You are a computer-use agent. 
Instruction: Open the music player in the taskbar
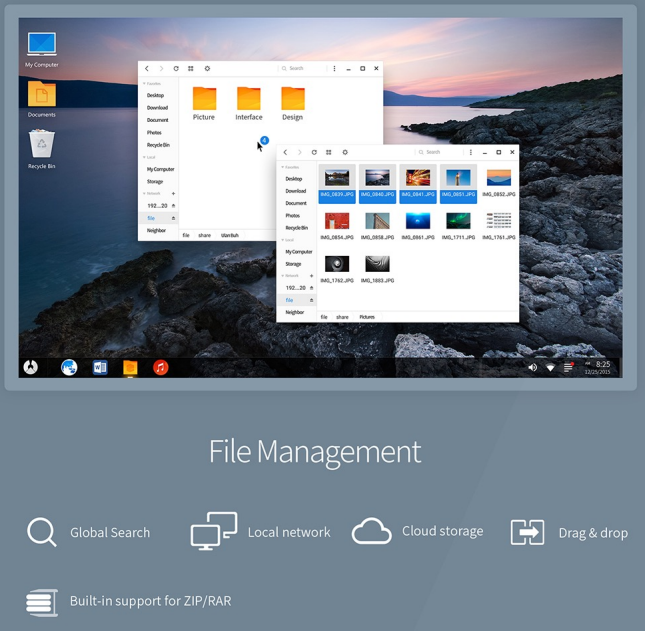click(161, 367)
